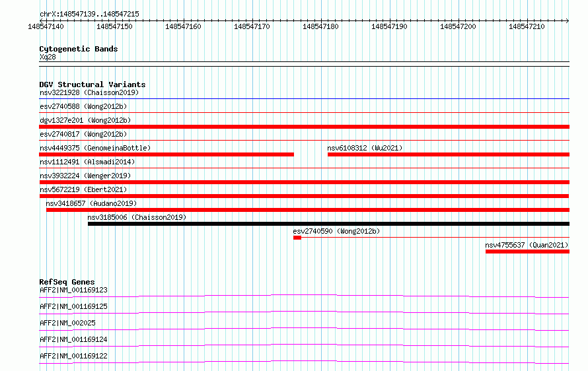Click the 148547160 ruler label

(x=183, y=26)
